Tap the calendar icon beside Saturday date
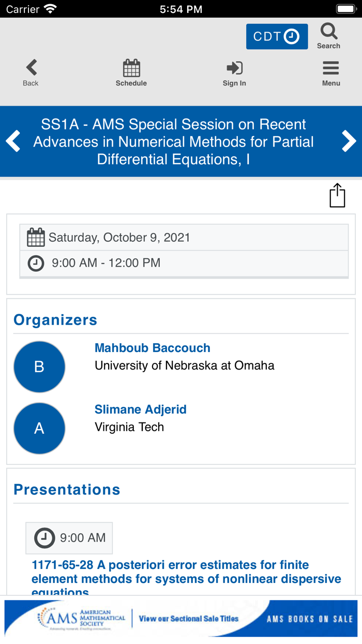The height and width of the screenshot is (644, 362). pos(36,238)
